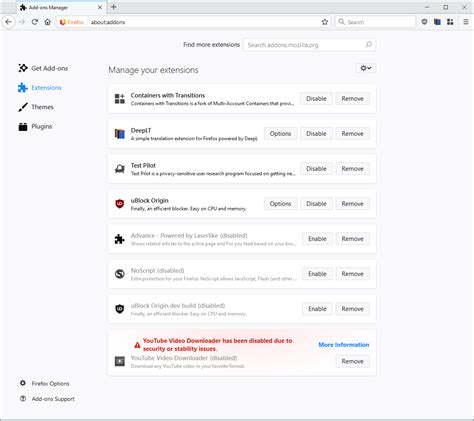Open the Themes category

tap(36, 107)
